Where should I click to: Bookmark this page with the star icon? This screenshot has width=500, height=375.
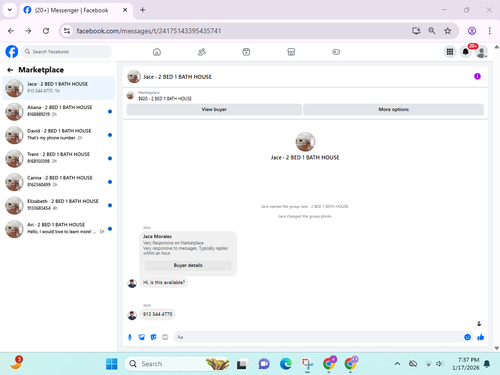[448, 31]
